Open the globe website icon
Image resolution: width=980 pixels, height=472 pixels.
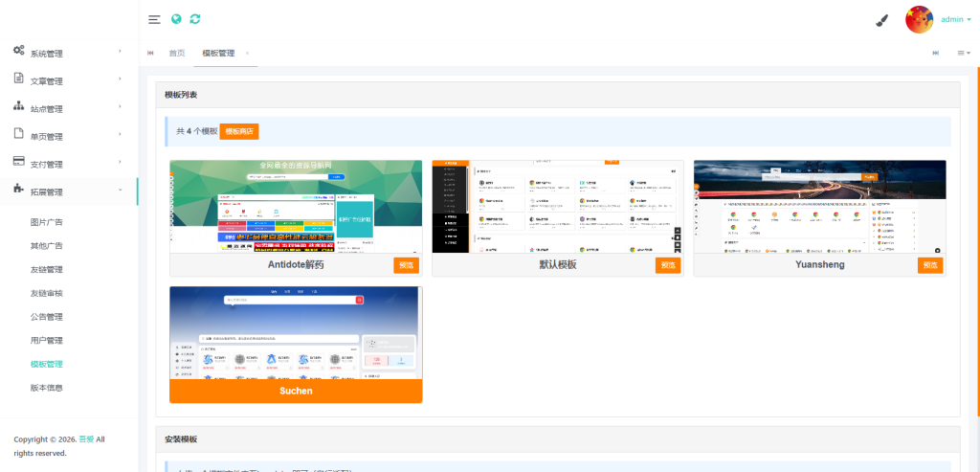pyautogui.click(x=176, y=19)
